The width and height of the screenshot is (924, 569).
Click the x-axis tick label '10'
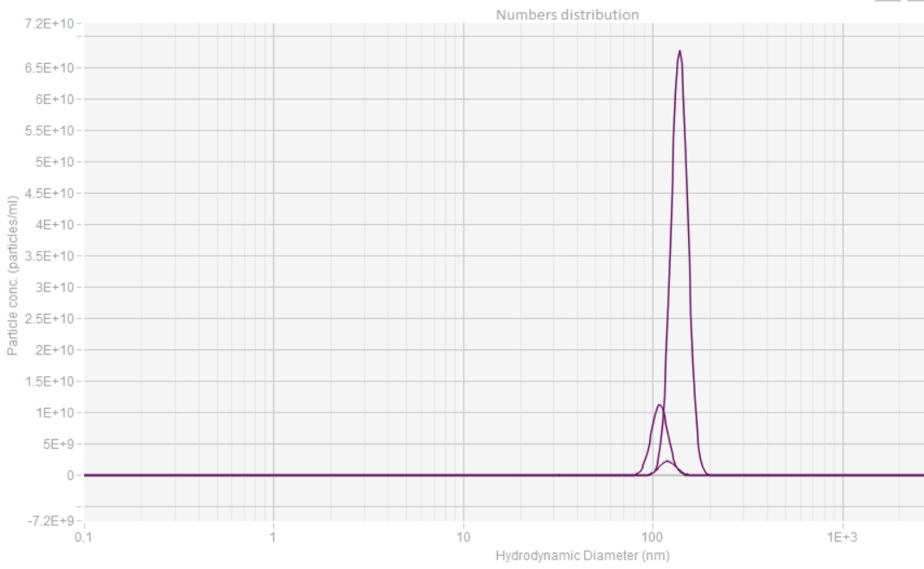coord(463,538)
